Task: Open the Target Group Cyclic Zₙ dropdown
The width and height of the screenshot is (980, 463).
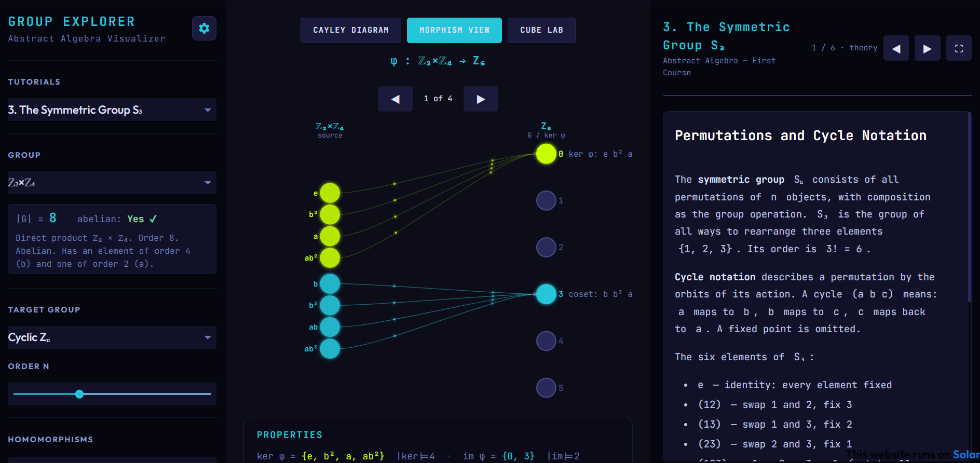Action: (112, 337)
